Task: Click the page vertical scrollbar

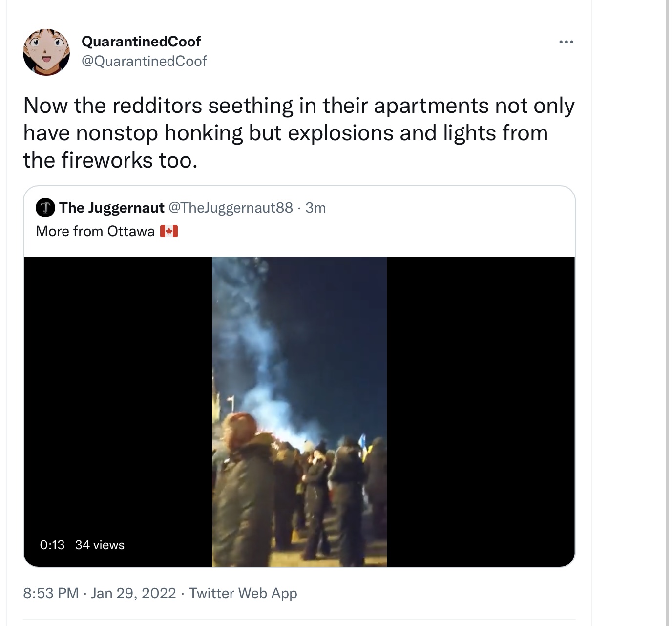Action: tap(668, 313)
